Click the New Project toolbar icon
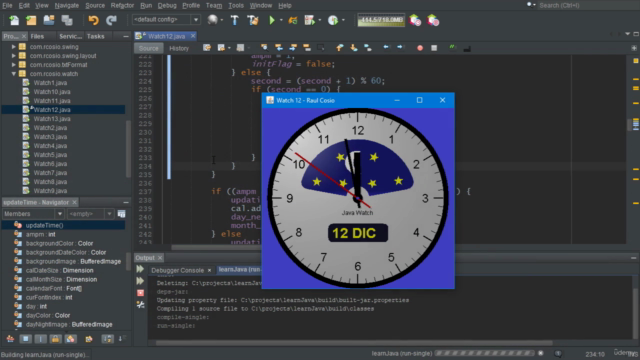Viewport: 640px width, 360px height. (x=31, y=20)
